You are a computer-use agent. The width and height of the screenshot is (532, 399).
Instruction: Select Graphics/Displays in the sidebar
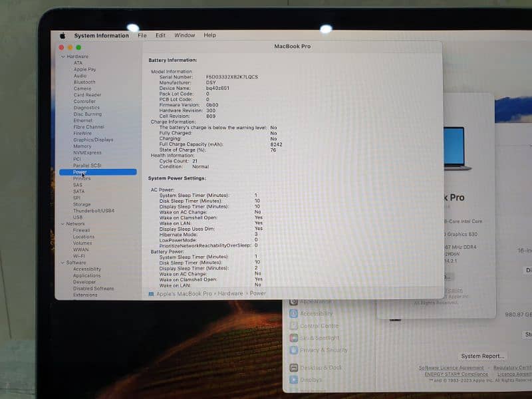93,140
